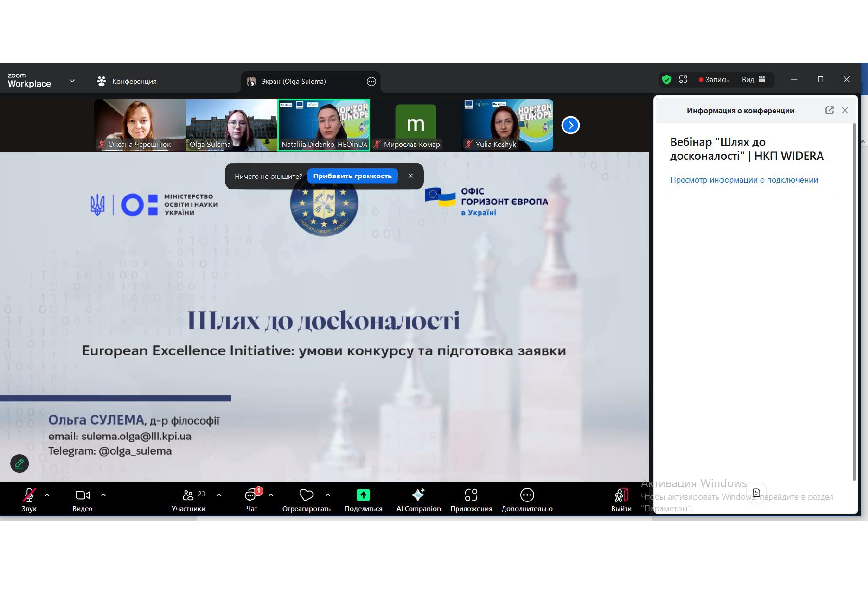The image size is (868, 613).
Task: Click the Increase volume button
Action: tap(352, 176)
